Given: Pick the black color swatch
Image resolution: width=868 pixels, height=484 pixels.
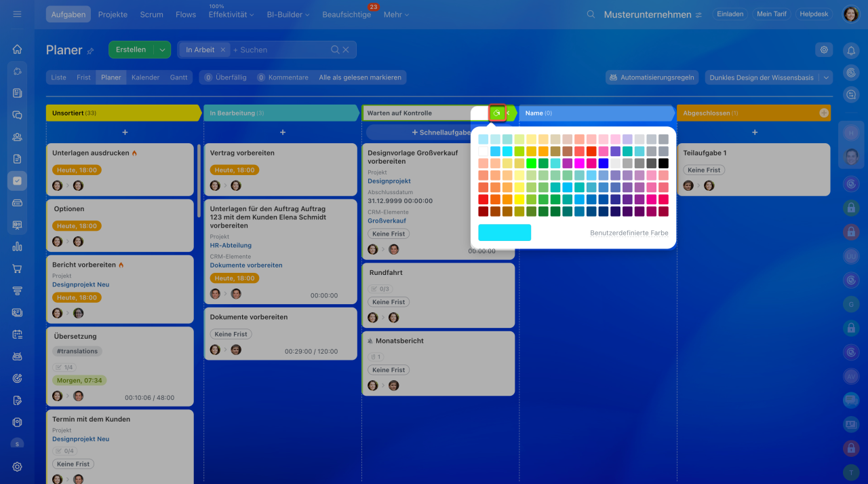Looking at the screenshot, I should pos(663,163).
